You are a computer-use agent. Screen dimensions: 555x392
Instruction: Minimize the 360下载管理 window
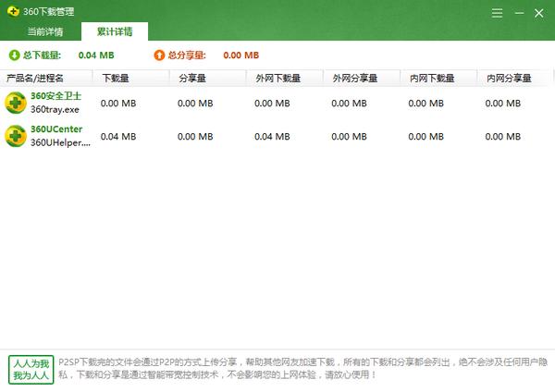519,13
